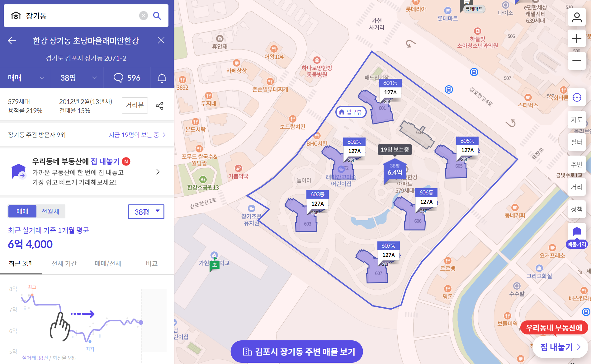This screenshot has width=591, height=364.
Task: Open the user profile icon
Action: tap(577, 17)
